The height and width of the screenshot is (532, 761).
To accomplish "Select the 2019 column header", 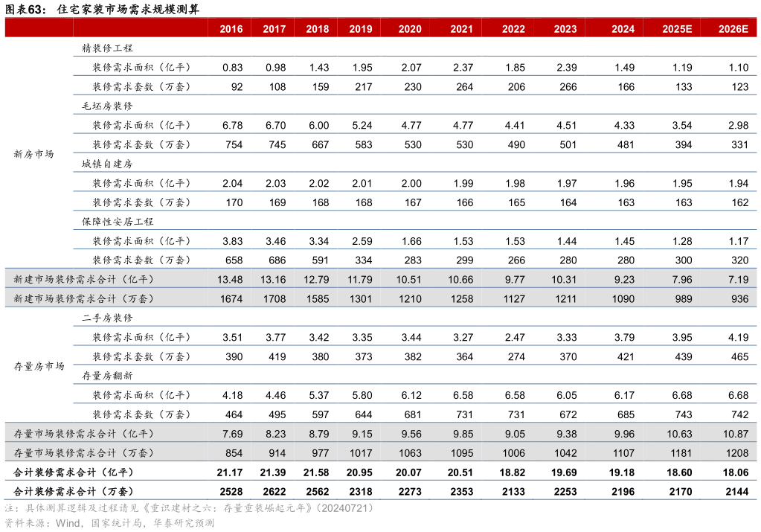I will tap(360, 29).
